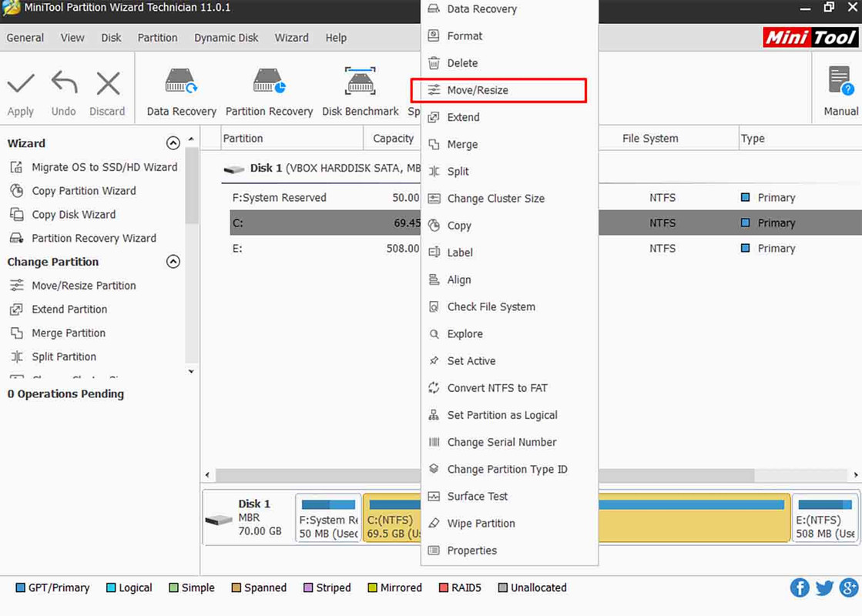This screenshot has height=616, width=862.
Task: Select the E: partition row
Action: (x=324, y=249)
